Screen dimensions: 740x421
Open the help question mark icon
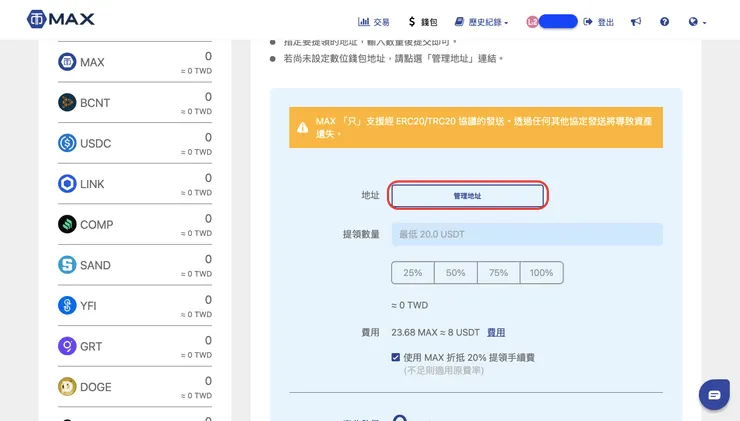664,22
